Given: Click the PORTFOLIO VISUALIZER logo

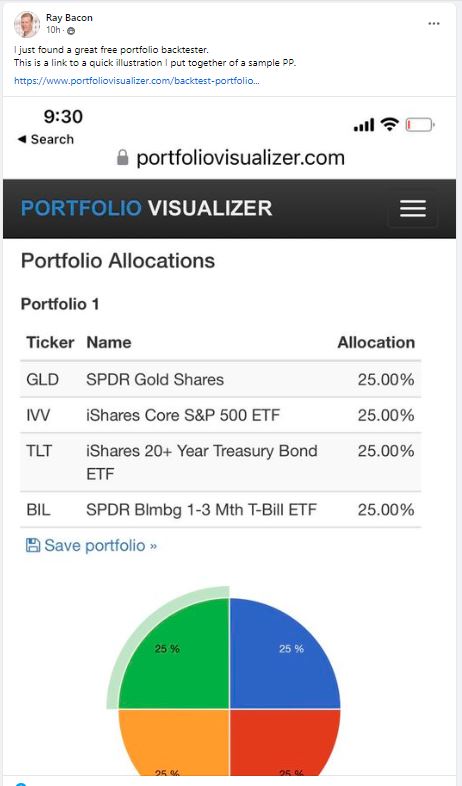Looking at the screenshot, I should click(x=146, y=208).
